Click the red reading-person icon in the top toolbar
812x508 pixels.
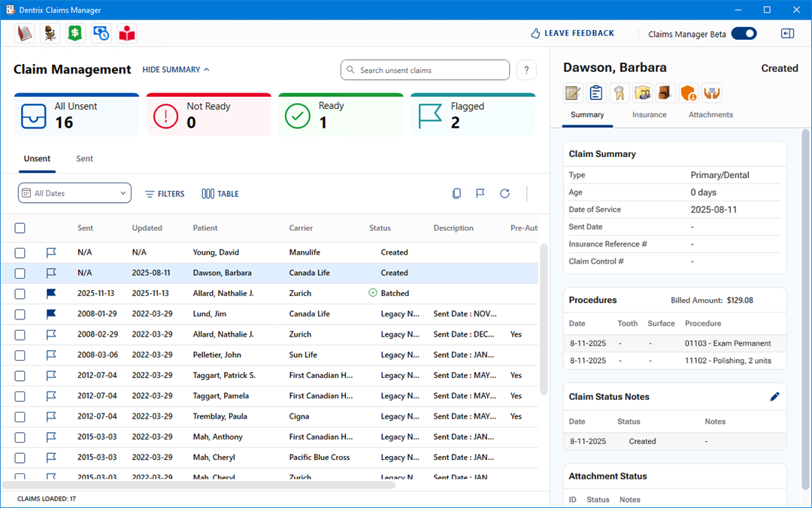click(126, 33)
